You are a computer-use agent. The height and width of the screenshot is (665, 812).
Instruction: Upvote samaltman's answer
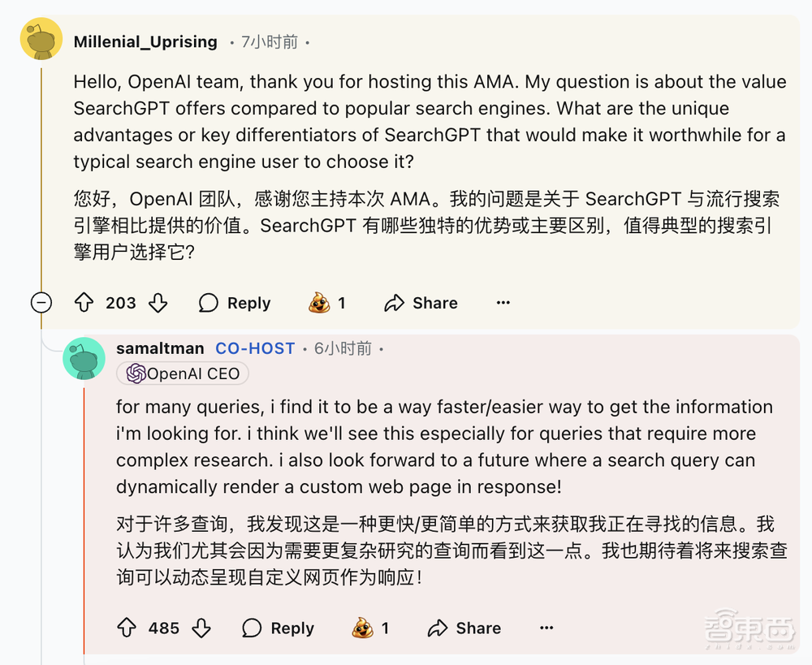127,628
